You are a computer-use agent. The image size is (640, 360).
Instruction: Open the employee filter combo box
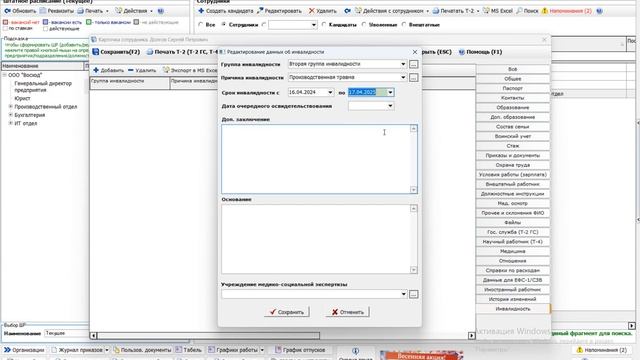tap(293, 25)
